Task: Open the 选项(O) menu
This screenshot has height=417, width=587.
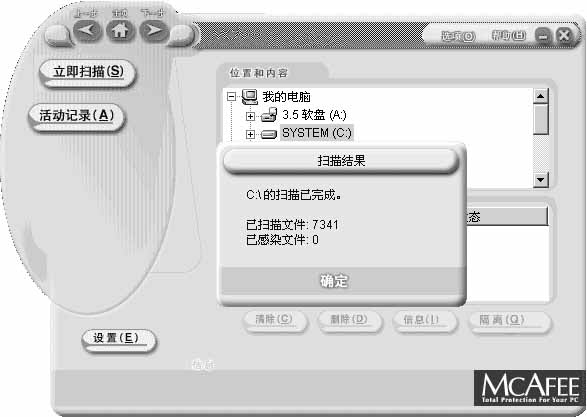Action: pyautogui.click(x=458, y=36)
